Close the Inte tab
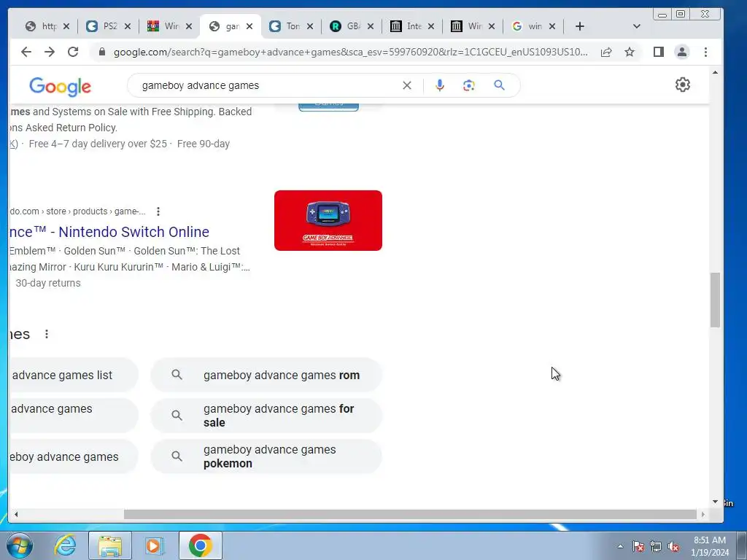 coord(430,26)
